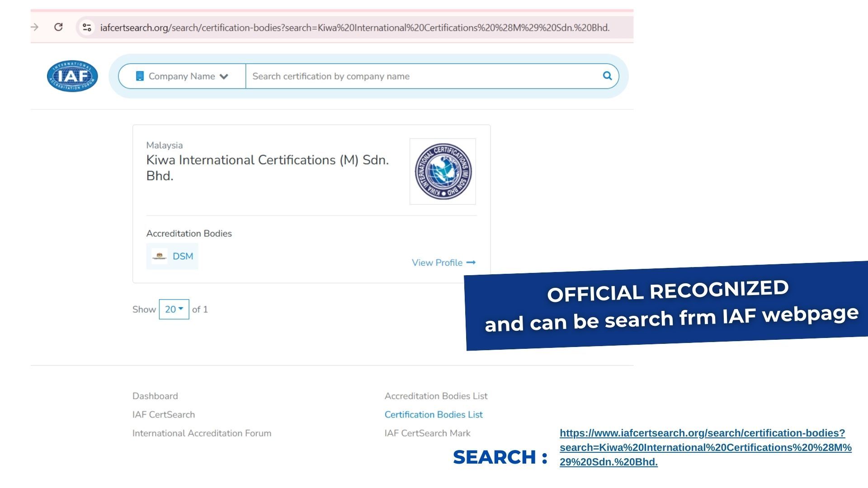Click the browser URL address bar
The width and height of the screenshot is (868, 488).
(355, 28)
